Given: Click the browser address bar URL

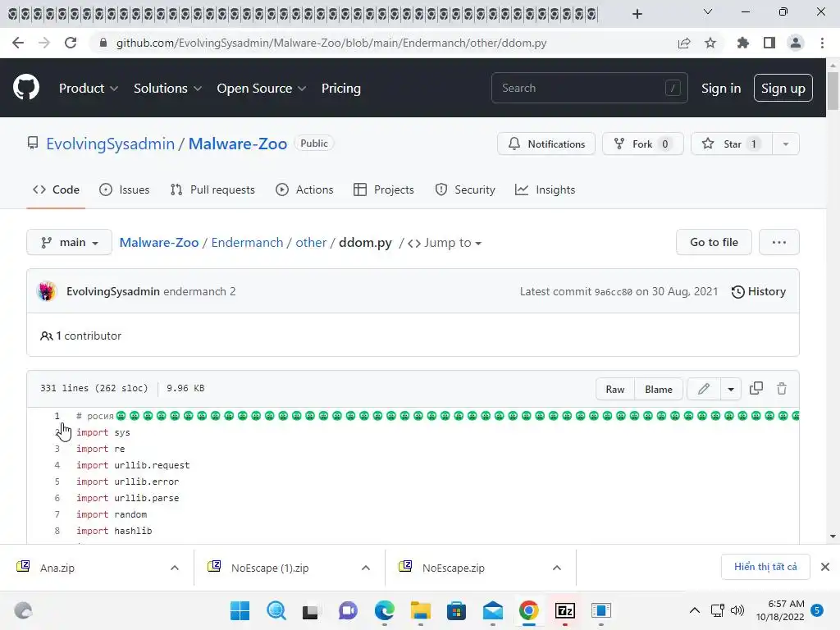Looking at the screenshot, I should [x=331, y=43].
